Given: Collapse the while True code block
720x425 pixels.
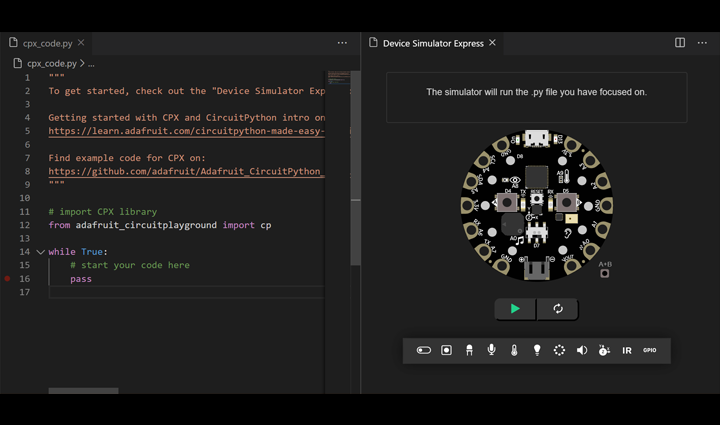Looking at the screenshot, I should 40,252.
